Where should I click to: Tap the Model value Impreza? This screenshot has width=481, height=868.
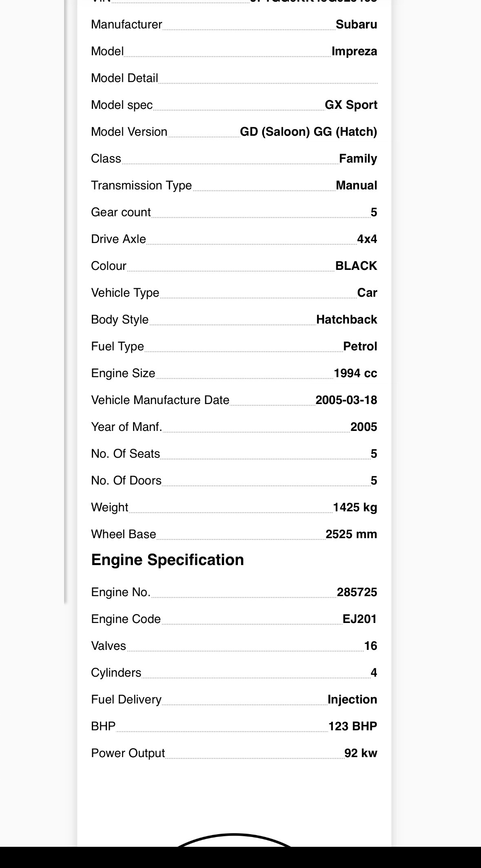(354, 51)
